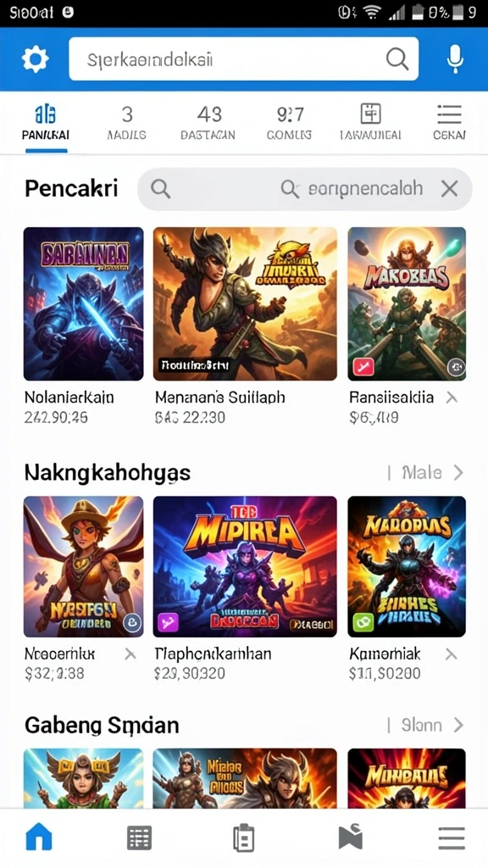Viewport: 488px width, 868px height.
Task: Expand Nakngkahohgas section via Male chevron
Action: 458,473
